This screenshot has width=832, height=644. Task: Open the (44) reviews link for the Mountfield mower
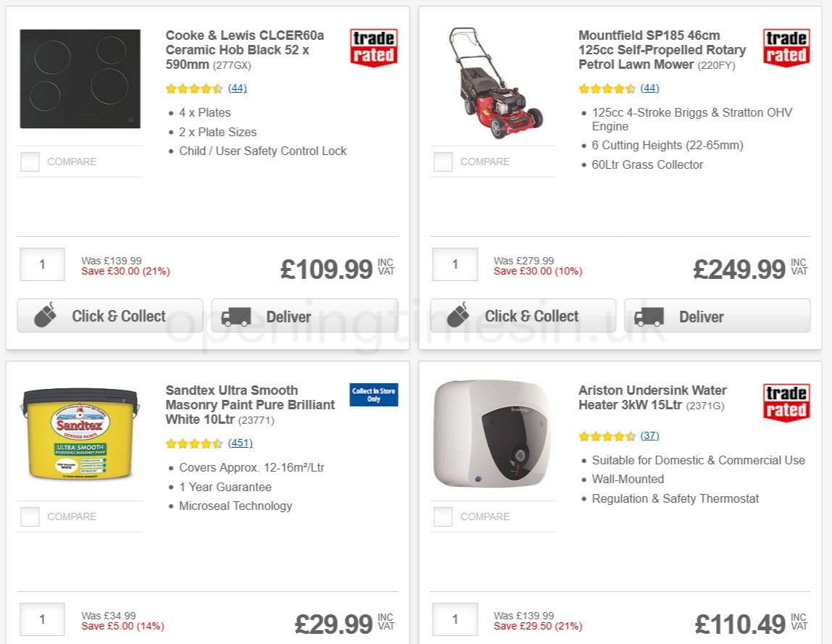[x=649, y=88]
